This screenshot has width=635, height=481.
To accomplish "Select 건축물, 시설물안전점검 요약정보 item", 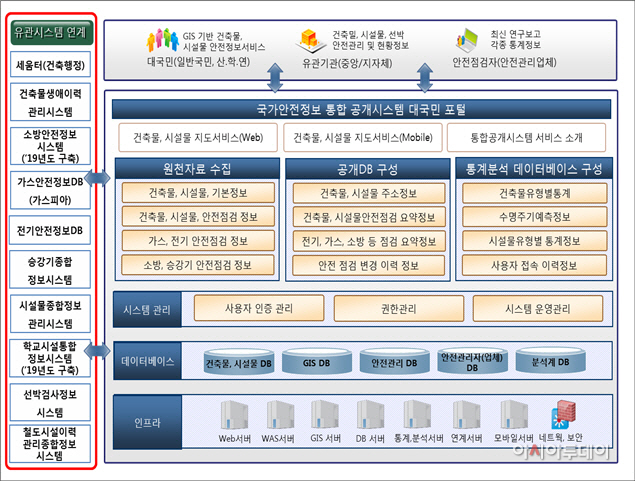I will click(369, 217).
